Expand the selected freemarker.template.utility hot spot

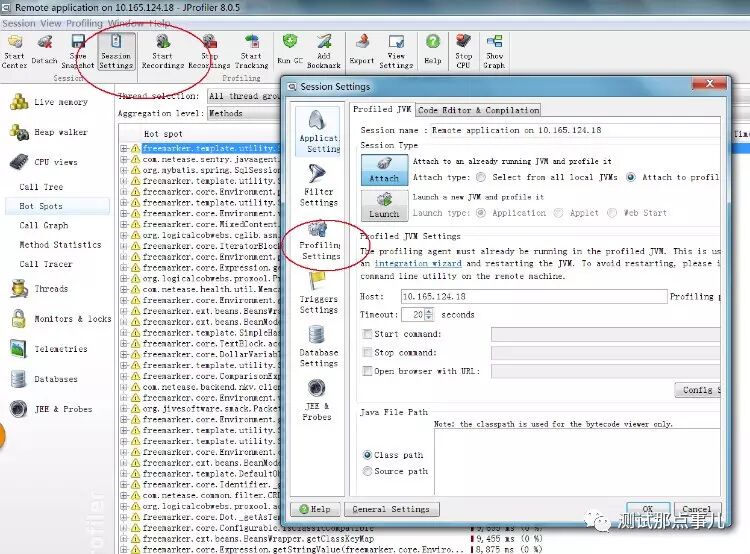coord(124,148)
